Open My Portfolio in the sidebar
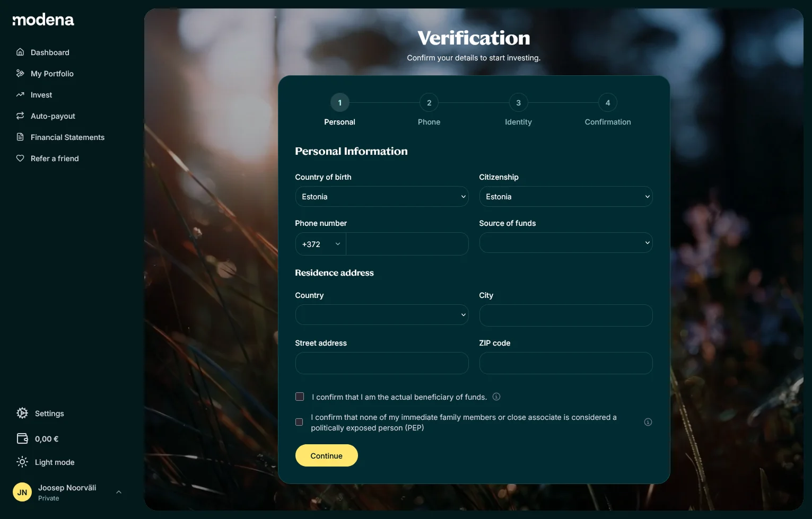The image size is (812, 519). (52, 74)
